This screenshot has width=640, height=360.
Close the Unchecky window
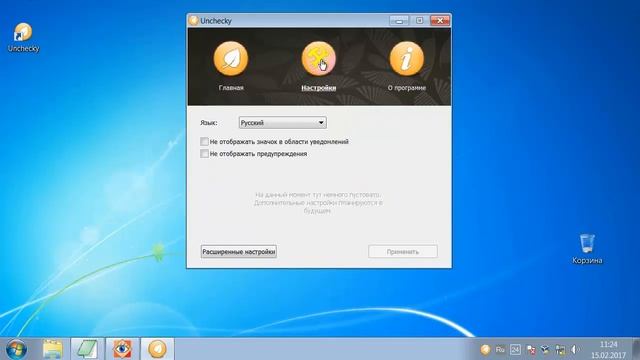point(440,20)
